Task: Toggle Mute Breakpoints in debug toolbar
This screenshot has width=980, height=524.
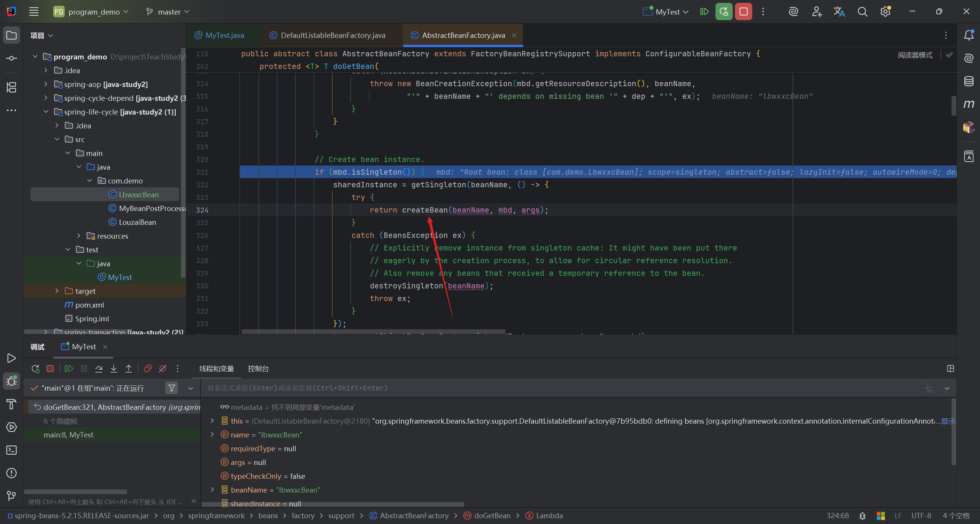Action: point(163,368)
